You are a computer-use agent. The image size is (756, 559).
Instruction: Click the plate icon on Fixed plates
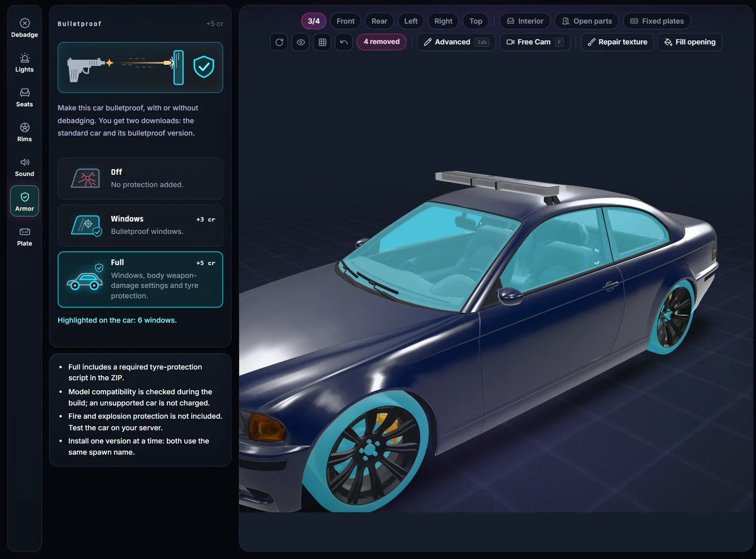click(x=634, y=21)
